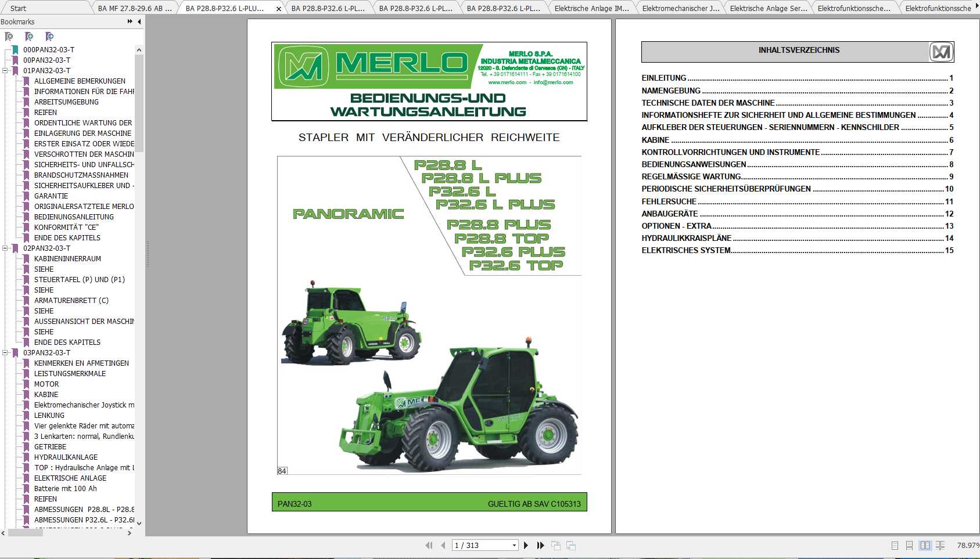Open OPTIONEN - EXTRA contents entry

(797, 226)
